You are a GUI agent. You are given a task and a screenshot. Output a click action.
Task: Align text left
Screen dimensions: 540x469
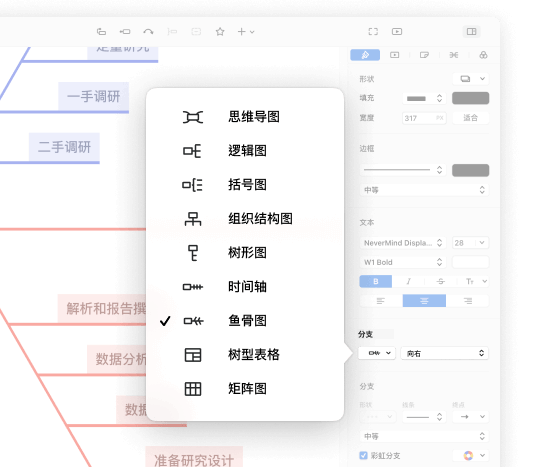click(x=381, y=301)
